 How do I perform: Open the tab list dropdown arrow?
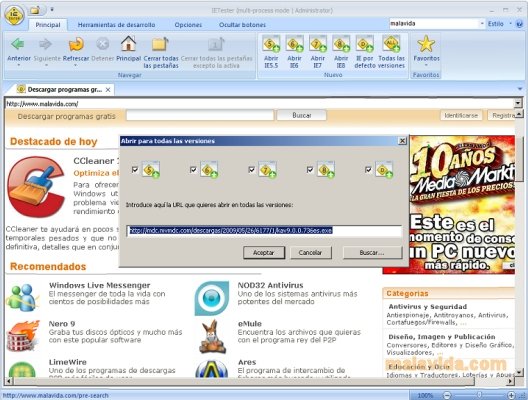click(x=520, y=89)
